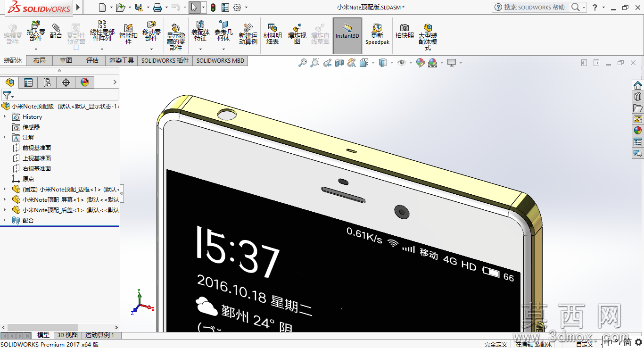Switch to the 草图 ribbon tab
This screenshot has width=644, height=348.
click(x=66, y=60)
